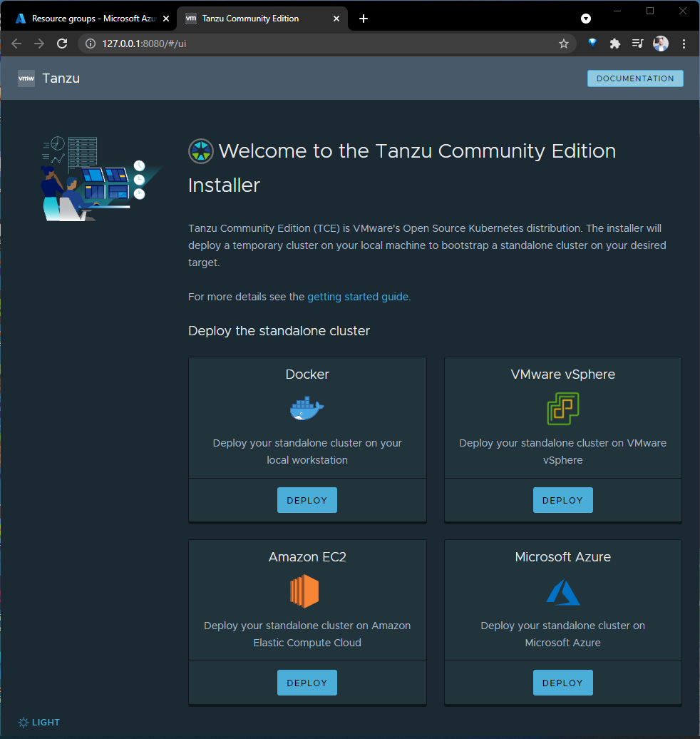Screen dimensions: 700x739
Task: Click the Microsoft Azure logo icon
Action: click(x=563, y=592)
